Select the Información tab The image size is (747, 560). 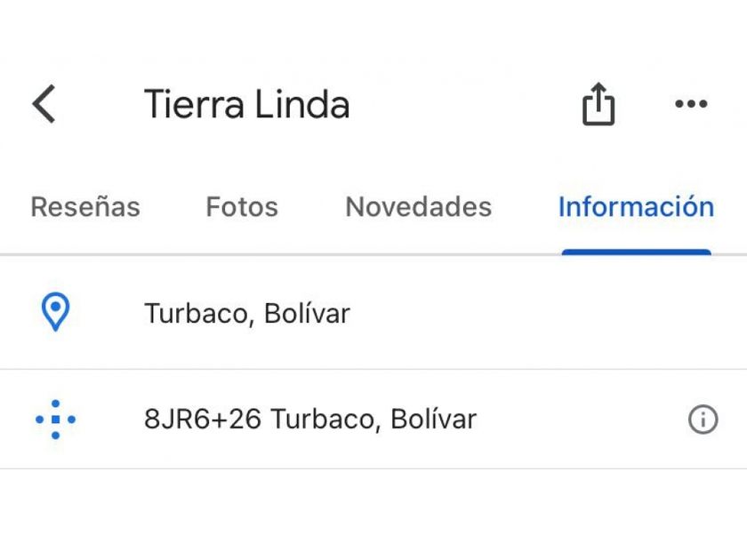click(x=636, y=207)
